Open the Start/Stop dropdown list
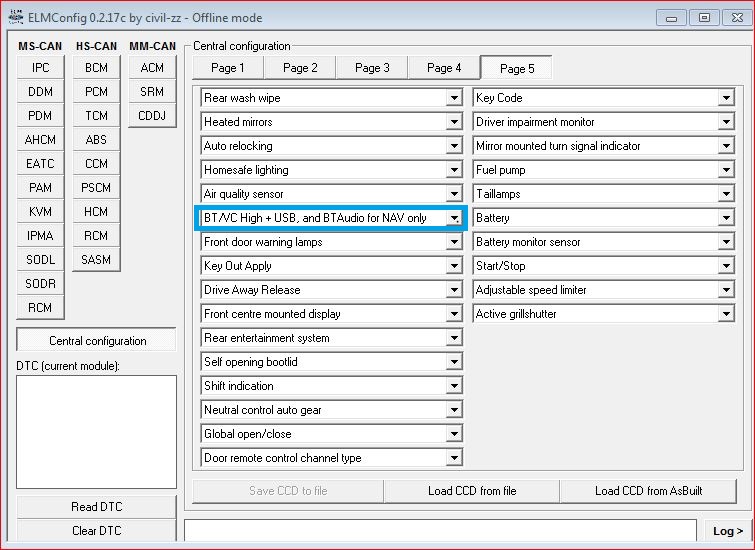The width and height of the screenshot is (755, 550). coord(726,266)
